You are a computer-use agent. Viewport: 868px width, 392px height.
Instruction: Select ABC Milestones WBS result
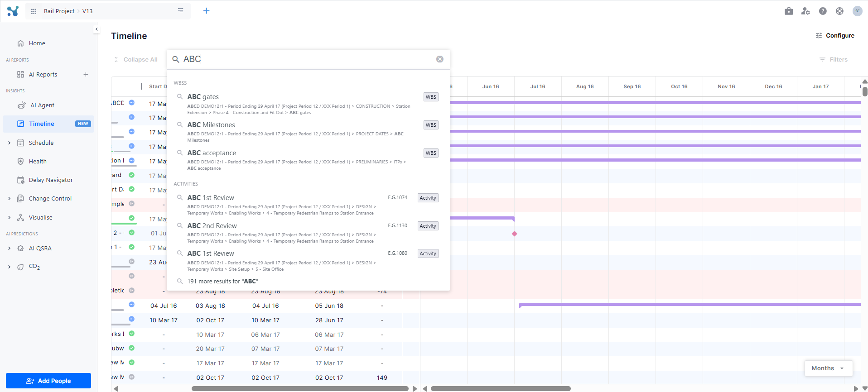(x=308, y=132)
